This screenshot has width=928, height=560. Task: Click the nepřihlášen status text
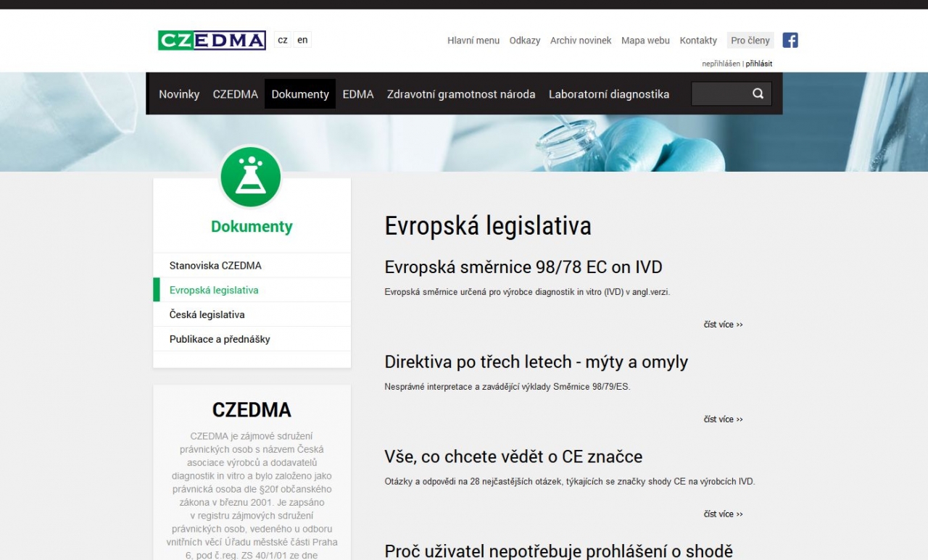(721, 64)
